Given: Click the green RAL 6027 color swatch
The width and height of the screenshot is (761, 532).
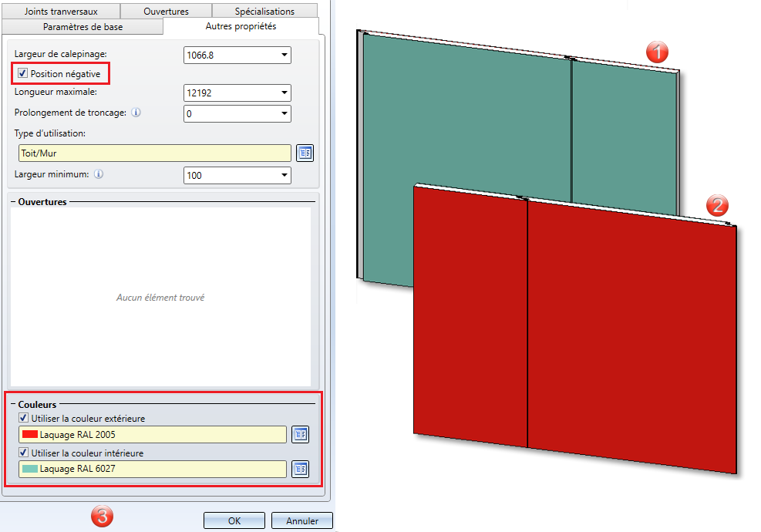Looking at the screenshot, I should [30, 469].
